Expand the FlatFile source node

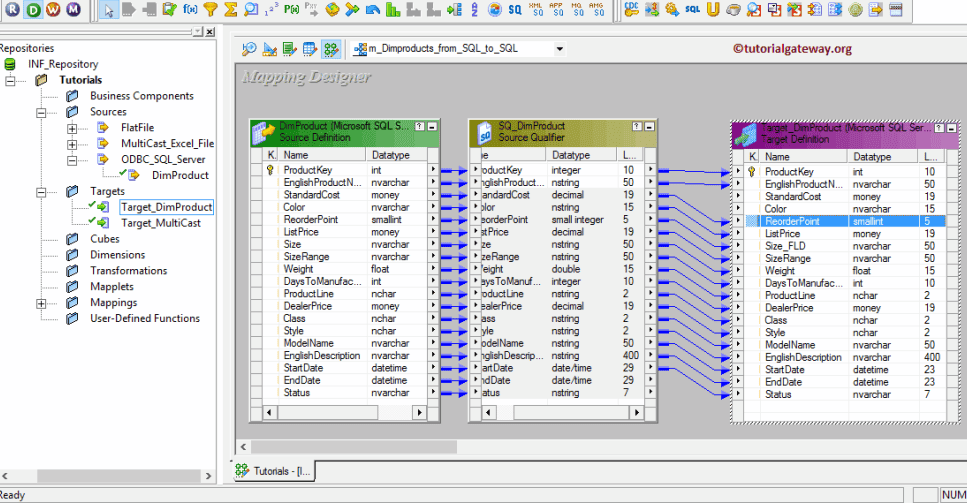point(72,128)
